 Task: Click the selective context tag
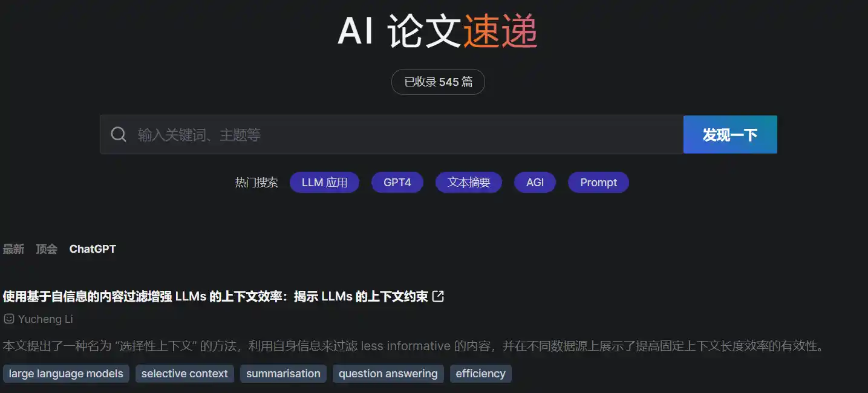point(184,374)
